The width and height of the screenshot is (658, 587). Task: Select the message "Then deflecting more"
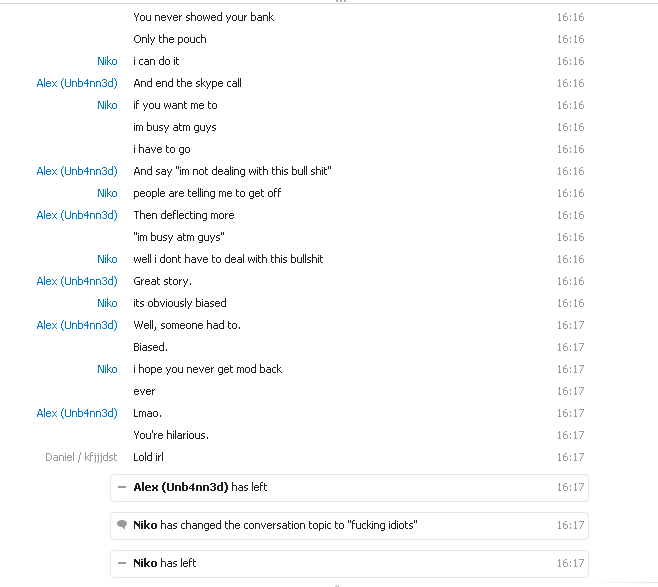coord(184,215)
